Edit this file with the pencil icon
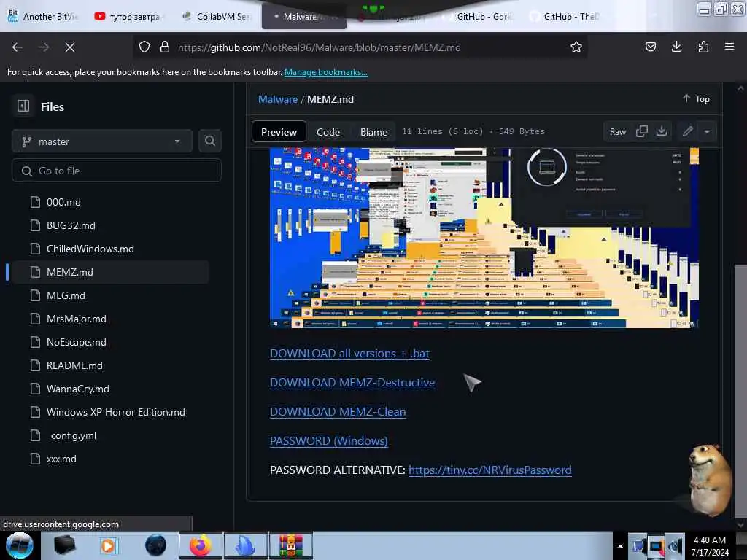This screenshot has width=747, height=560. 687,131
